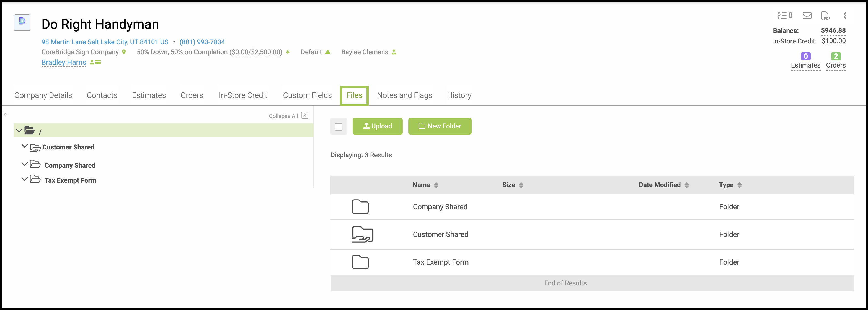Click the Upload button
Viewport: 868px width, 310px height.
(377, 126)
